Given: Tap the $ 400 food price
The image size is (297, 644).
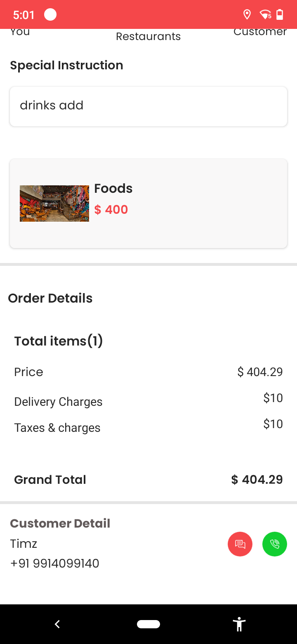Looking at the screenshot, I should [x=111, y=210].
